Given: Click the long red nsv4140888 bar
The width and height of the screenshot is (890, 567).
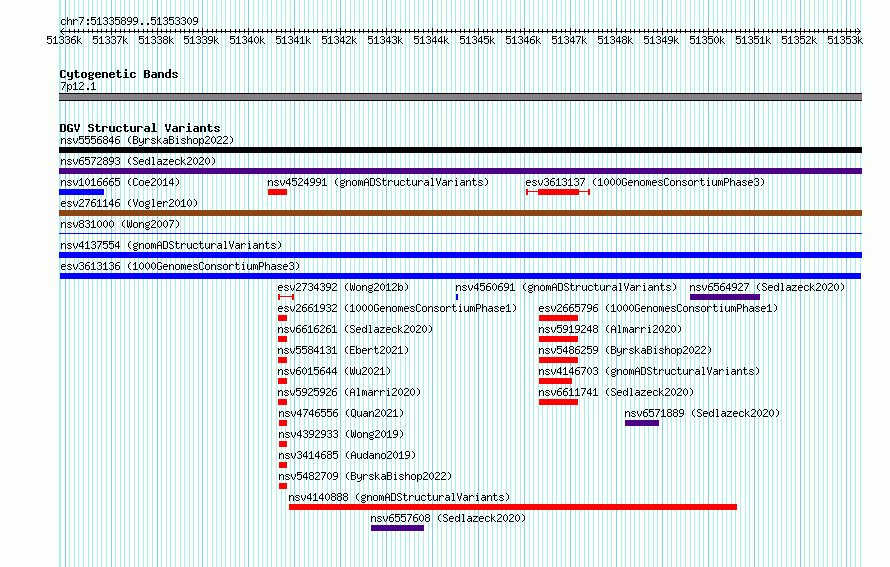Looking at the screenshot, I should 513,507.
